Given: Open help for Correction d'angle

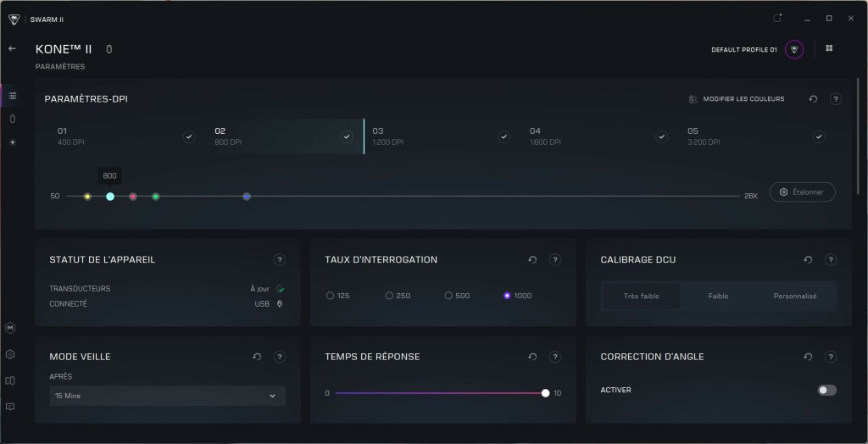Looking at the screenshot, I should (x=831, y=357).
